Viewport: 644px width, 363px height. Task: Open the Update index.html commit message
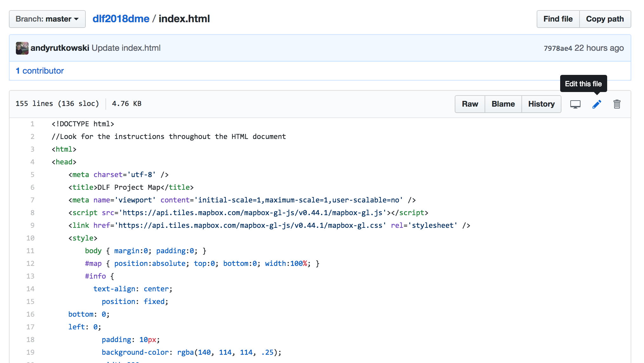pyautogui.click(x=126, y=48)
